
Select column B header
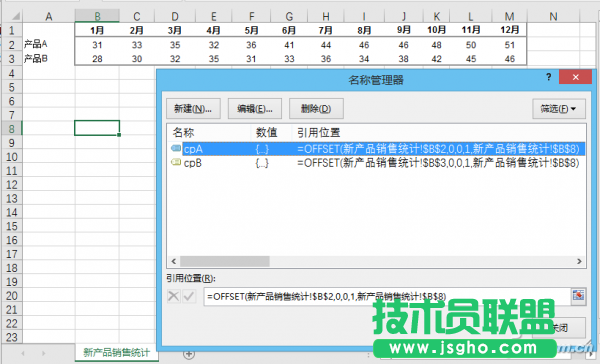97,16
